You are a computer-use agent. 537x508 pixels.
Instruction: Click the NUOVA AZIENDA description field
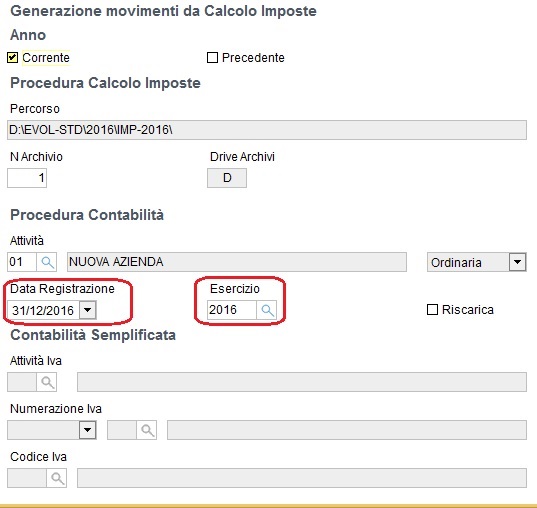tap(237, 262)
